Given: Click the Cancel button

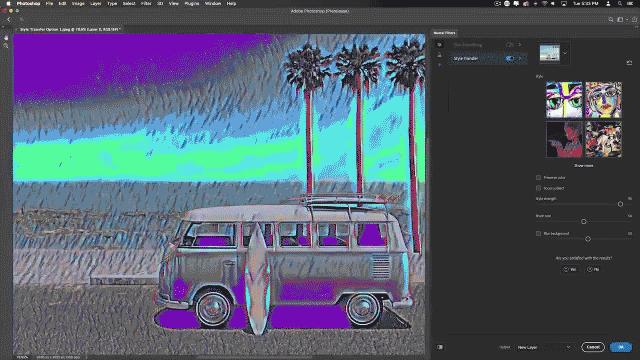Looking at the screenshot, I should point(593,347).
